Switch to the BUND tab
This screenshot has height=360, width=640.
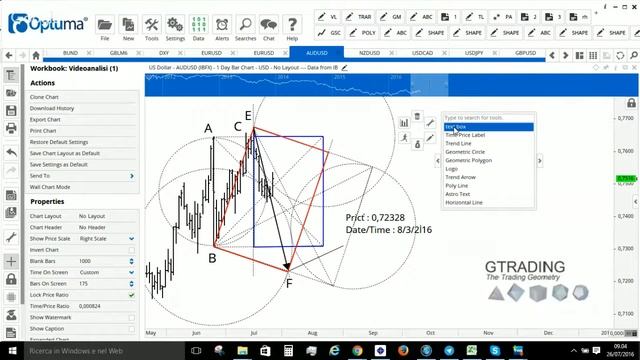[x=71, y=53]
